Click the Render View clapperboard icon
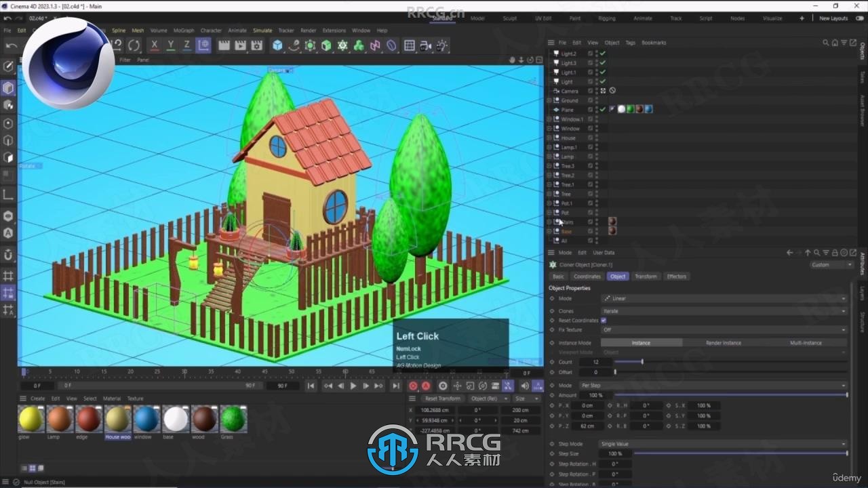 [x=224, y=45]
